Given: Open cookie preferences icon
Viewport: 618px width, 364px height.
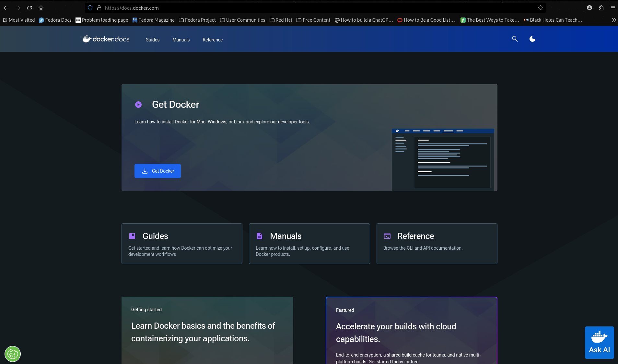Looking at the screenshot, I should tap(13, 354).
